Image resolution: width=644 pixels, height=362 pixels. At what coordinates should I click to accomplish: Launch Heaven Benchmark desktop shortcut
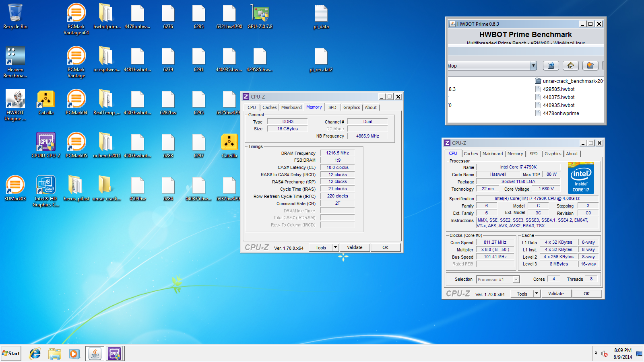coord(15,62)
